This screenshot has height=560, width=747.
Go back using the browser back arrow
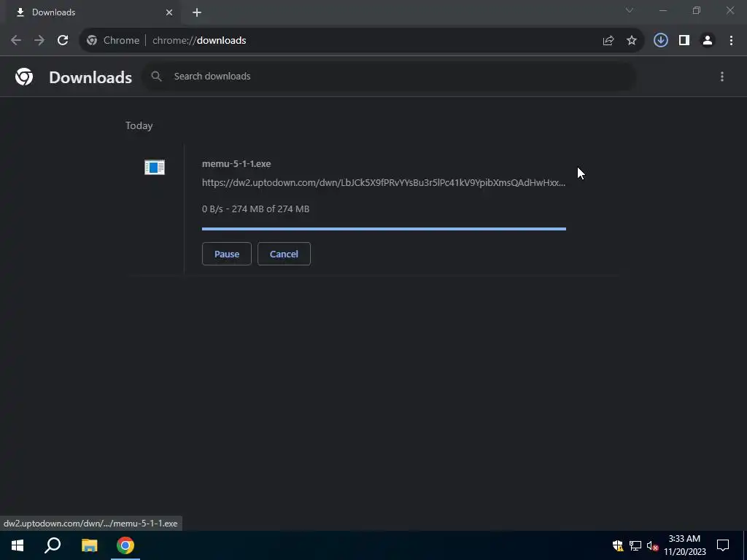tap(16, 41)
